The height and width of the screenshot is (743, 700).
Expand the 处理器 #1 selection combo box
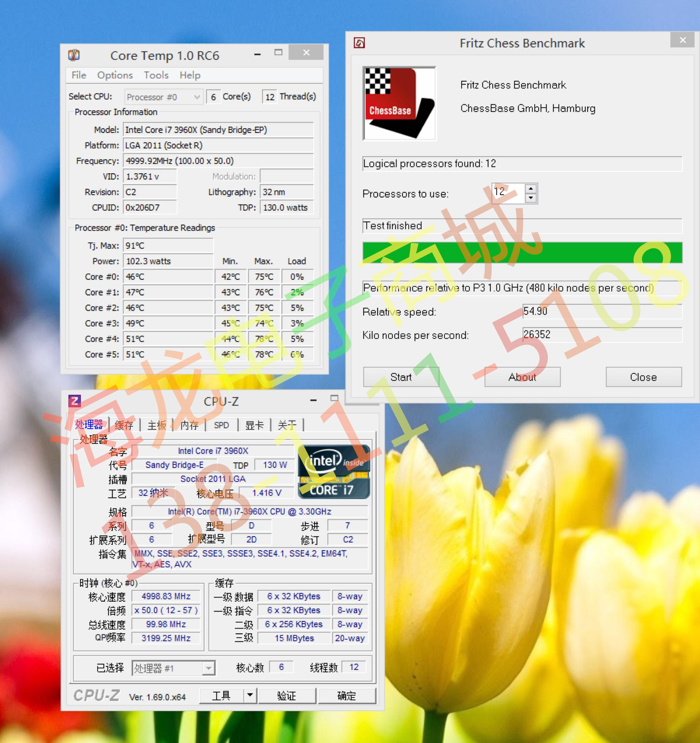[x=209, y=668]
